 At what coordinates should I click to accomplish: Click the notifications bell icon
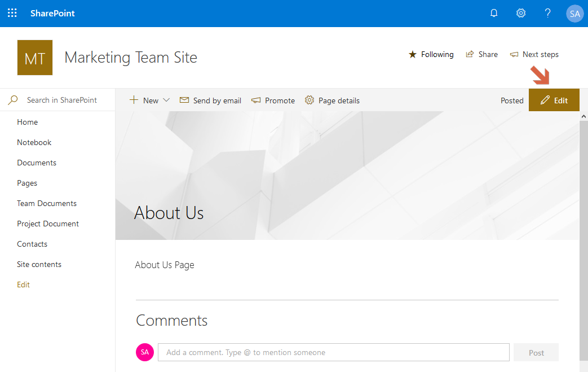[494, 12]
